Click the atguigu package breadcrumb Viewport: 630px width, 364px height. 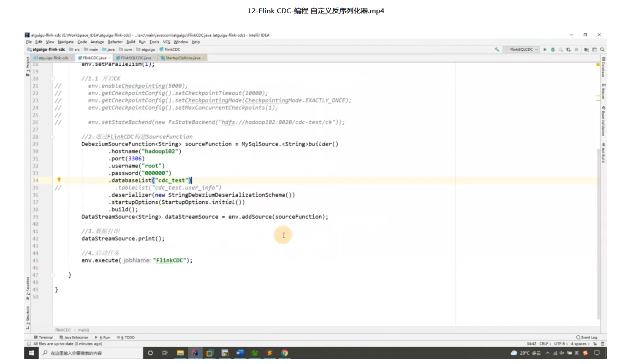pyautogui.click(x=146, y=49)
